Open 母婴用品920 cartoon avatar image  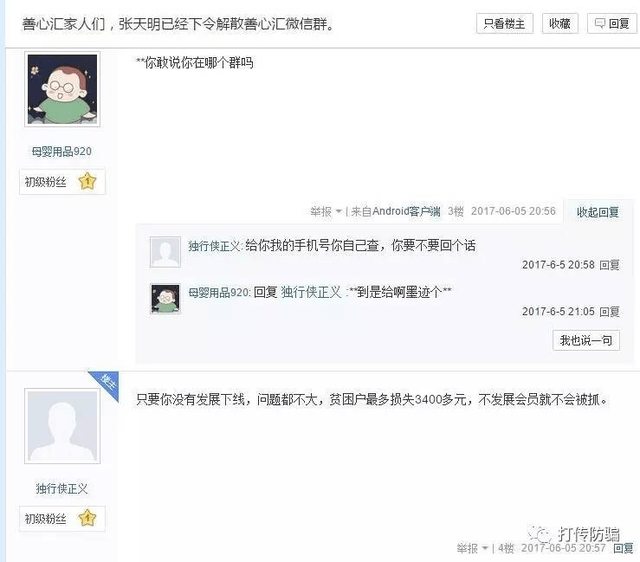click(62, 89)
